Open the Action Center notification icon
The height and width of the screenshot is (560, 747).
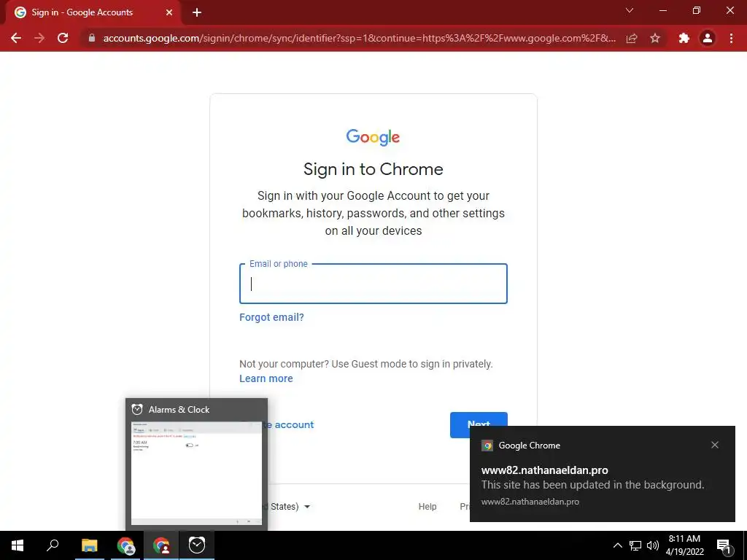click(724, 545)
